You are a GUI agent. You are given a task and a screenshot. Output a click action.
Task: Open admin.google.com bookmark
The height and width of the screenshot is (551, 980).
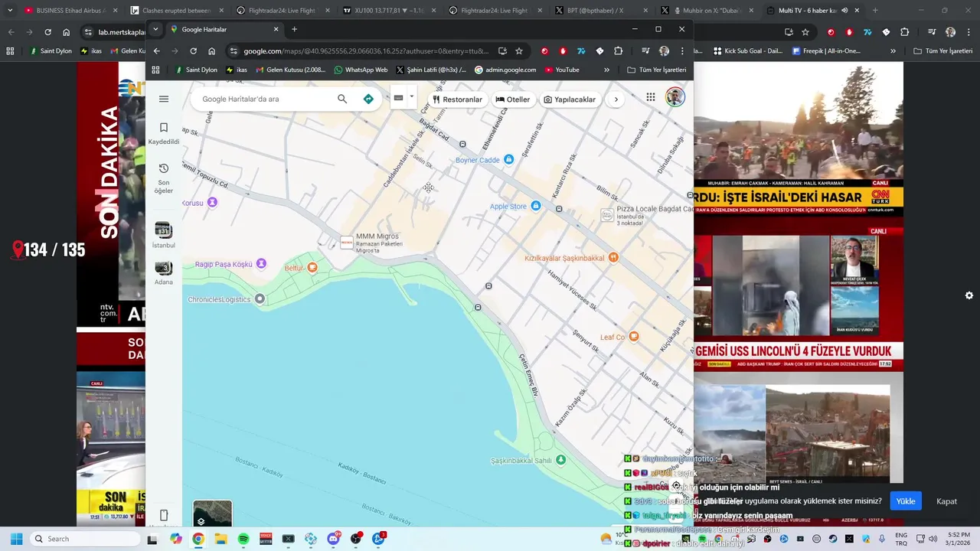(505, 70)
